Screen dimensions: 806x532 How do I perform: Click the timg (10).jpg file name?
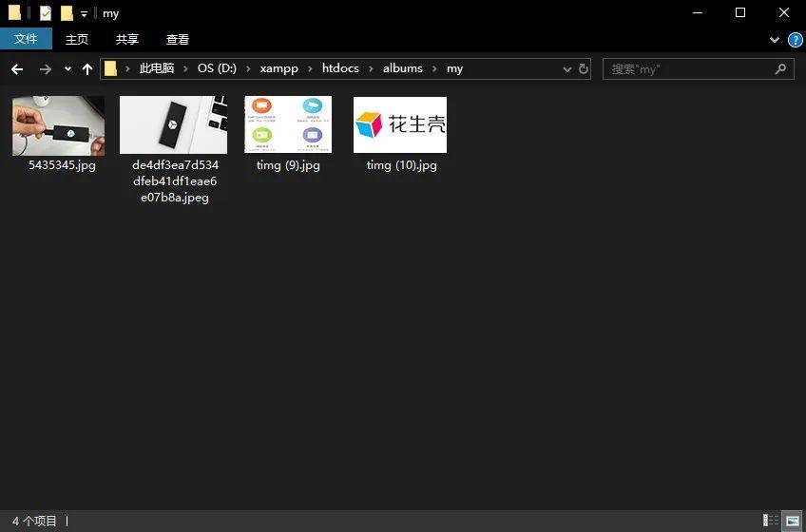[x=401, y=165]
